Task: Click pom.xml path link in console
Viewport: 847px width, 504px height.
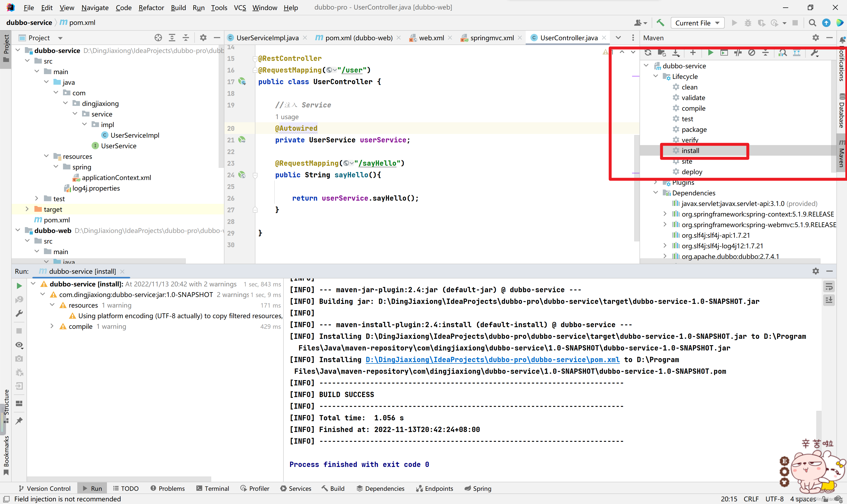Action: pos(492,360)
